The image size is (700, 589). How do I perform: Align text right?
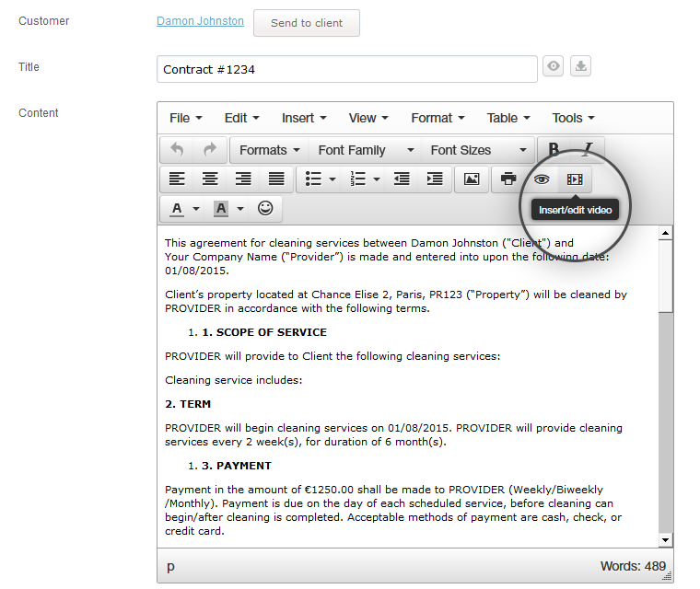pos(243,179)
